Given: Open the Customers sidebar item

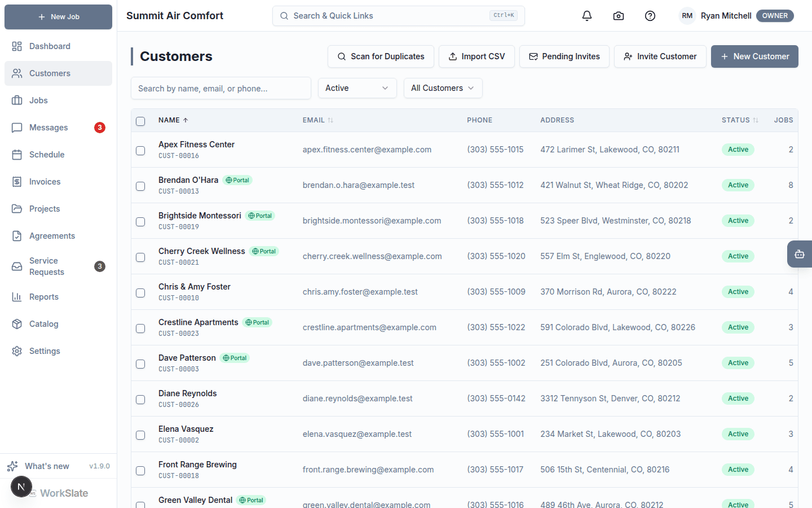Looking at the screenshot, I should tap(58, 73).
